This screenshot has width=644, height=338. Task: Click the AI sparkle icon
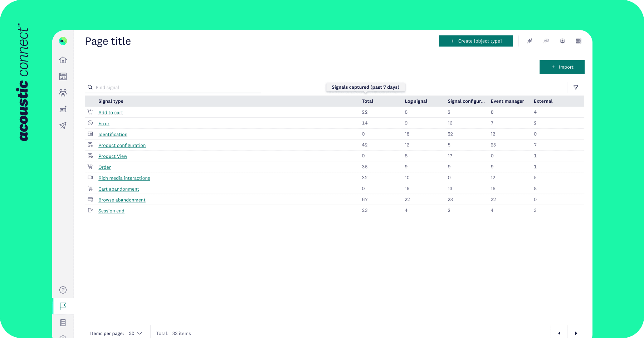coord(530,41)
